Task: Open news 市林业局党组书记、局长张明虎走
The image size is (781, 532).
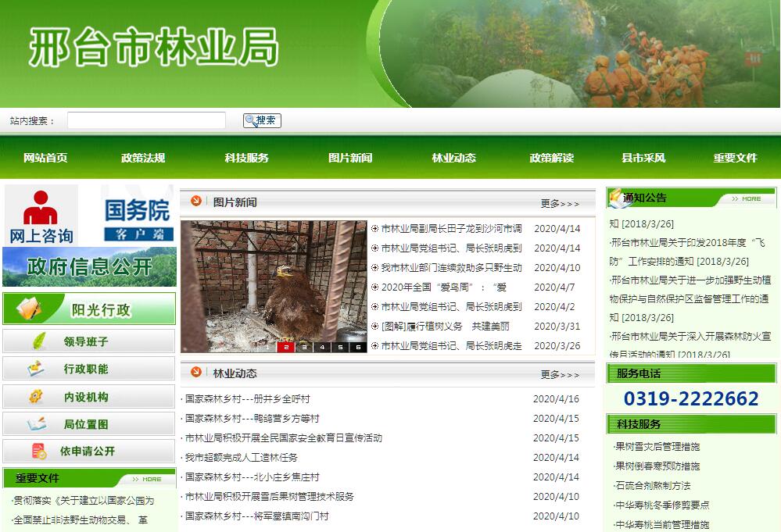Action: (451, 346)
